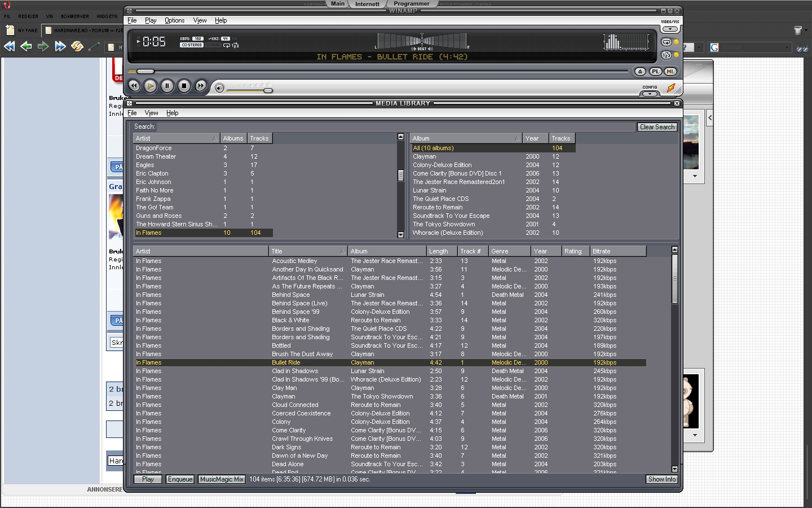Adjust the volume slider
This screenshot has height=508, width=812.
pos(251,89)
